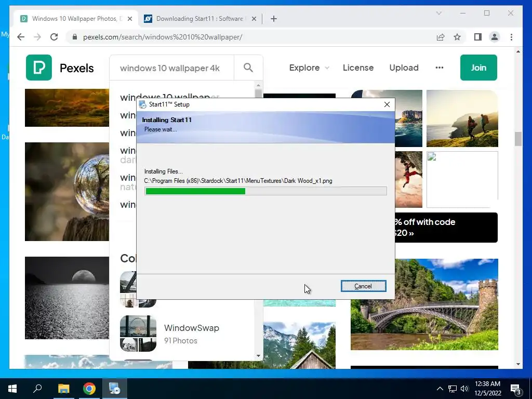Open the autumn landscape photo

click(x=67, y=108)
